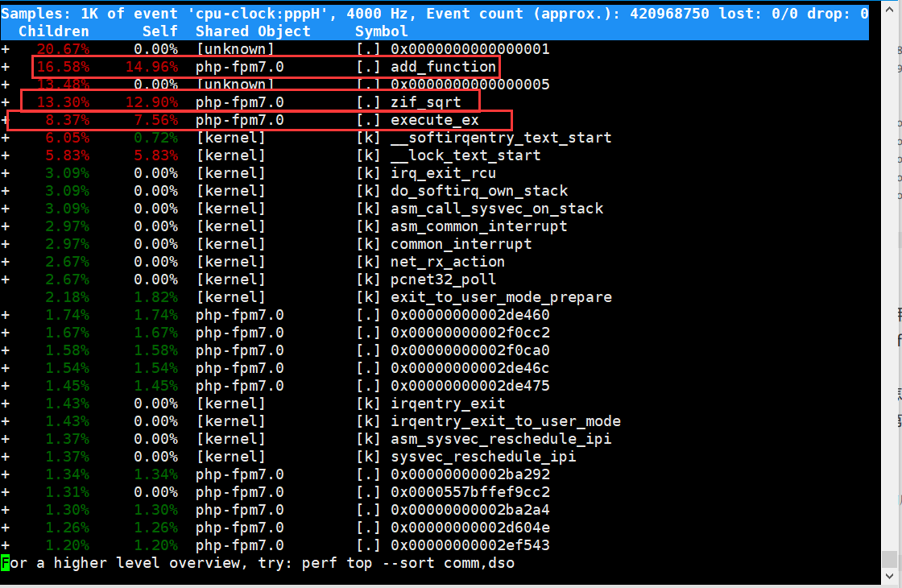Click the 7.56% Self value

click(x=156, y=120)
